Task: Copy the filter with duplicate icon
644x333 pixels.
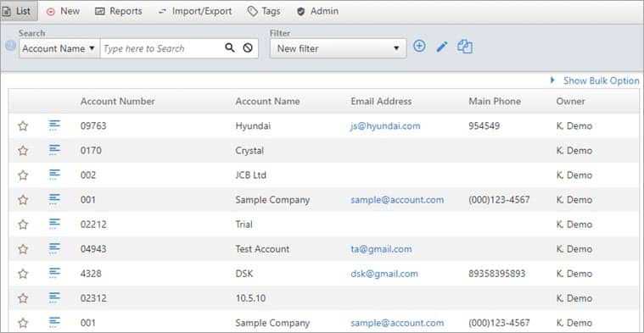Action: [x=464, y=47]
